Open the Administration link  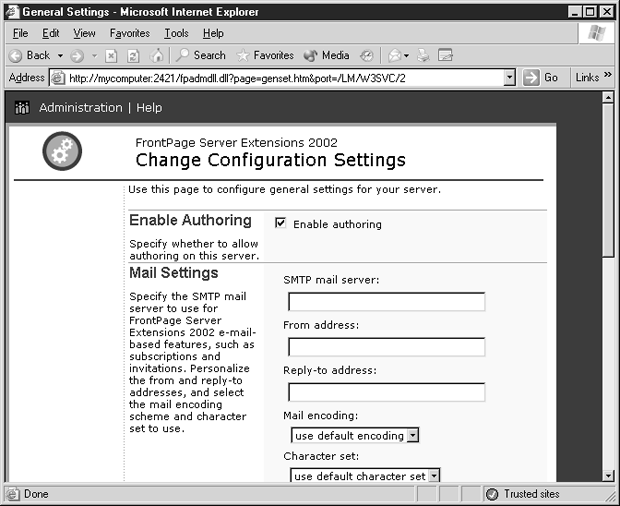click(x=81, y=108)
